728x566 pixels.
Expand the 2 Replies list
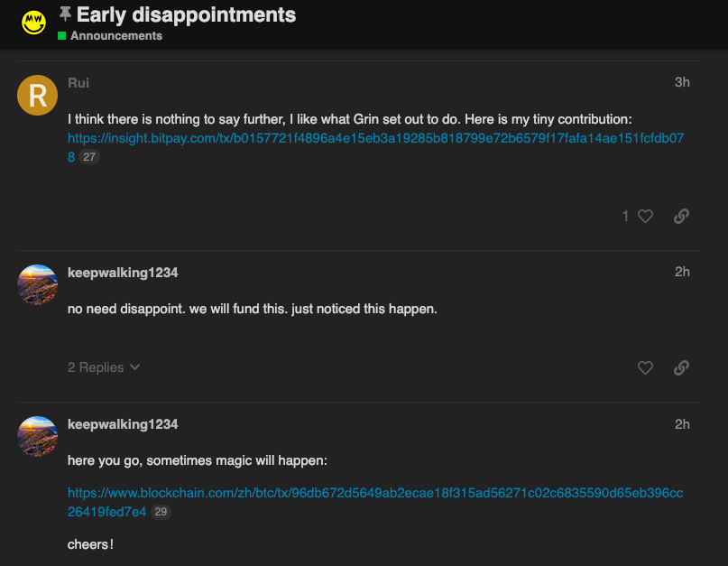104,367
